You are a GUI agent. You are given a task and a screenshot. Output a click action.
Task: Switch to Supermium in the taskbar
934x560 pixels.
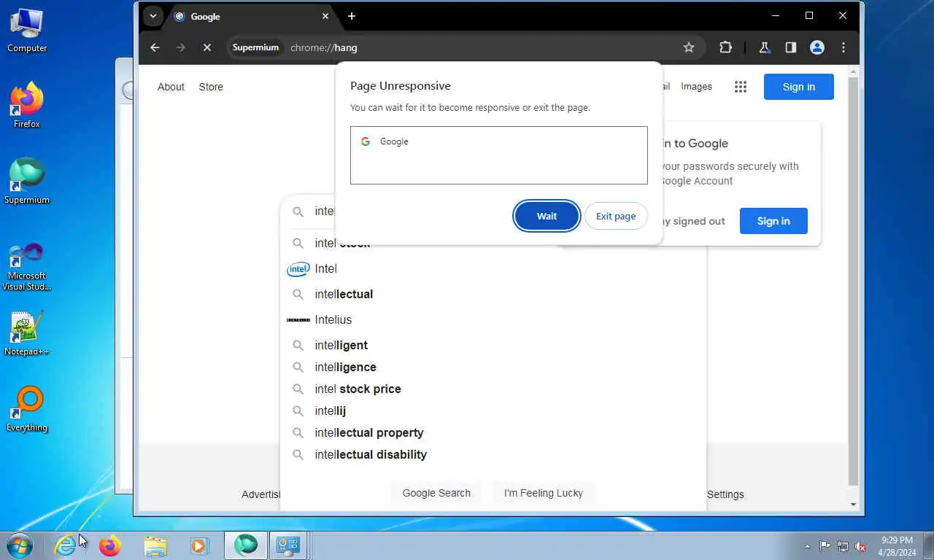[x=246, y=545]
